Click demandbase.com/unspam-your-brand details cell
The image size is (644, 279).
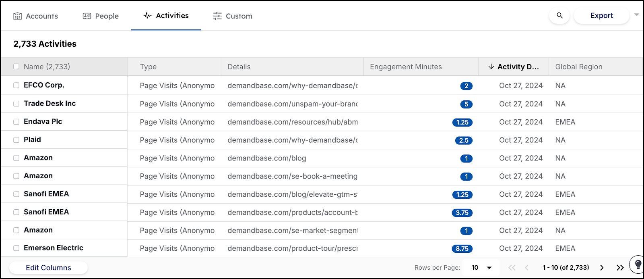(x=292, y=104)
